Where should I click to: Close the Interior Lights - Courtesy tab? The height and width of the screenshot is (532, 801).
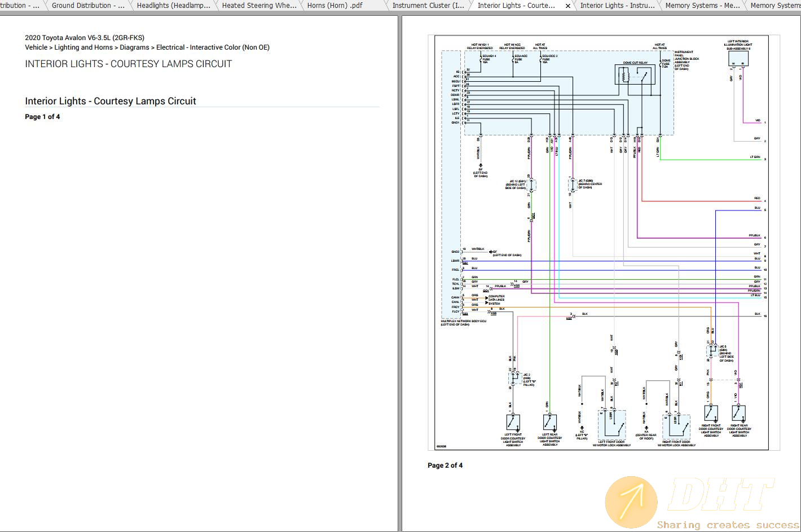pos(567,6)
